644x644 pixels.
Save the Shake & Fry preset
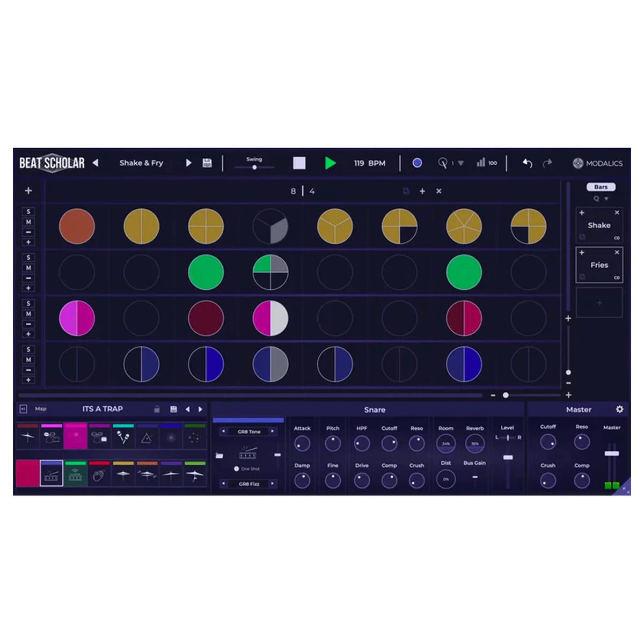(x=207, y=163)
